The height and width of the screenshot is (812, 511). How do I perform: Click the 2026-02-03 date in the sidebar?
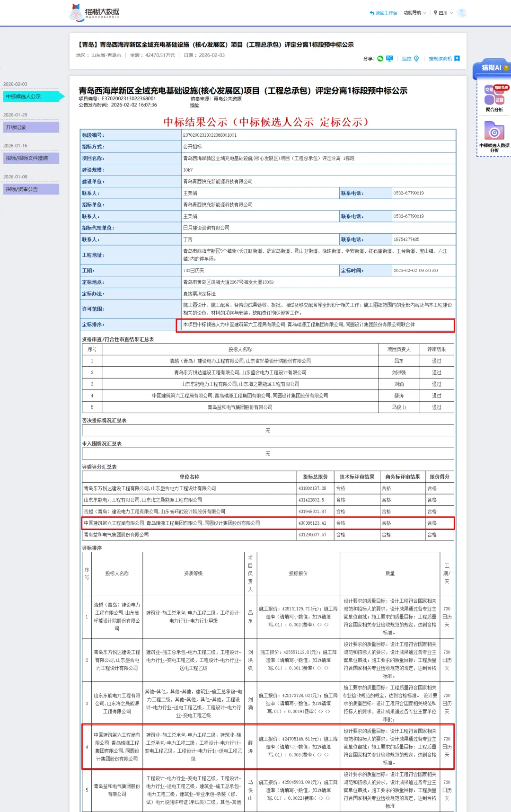coord(15,84)
